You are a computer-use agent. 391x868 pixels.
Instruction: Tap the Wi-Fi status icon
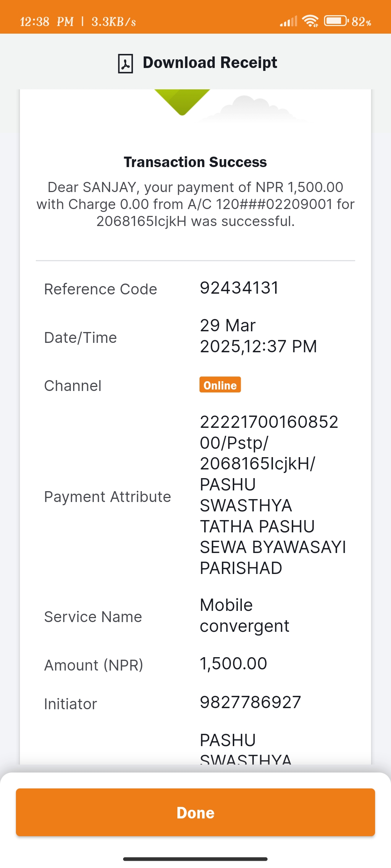point(311,21)
